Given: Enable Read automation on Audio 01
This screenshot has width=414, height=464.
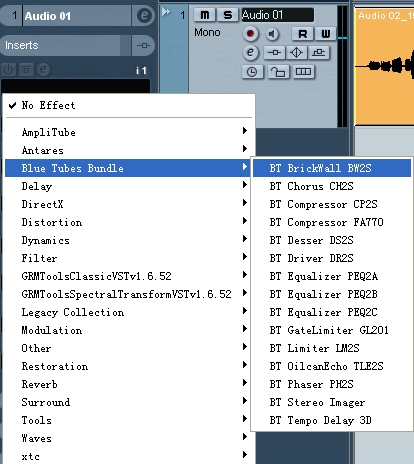Looking at the screenshot, I should 303,34.
